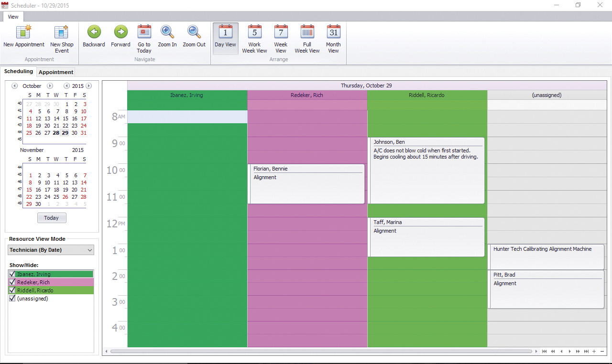Advance the October mini-calendar forward
The image size is (612, 364).
click(50, 86)
